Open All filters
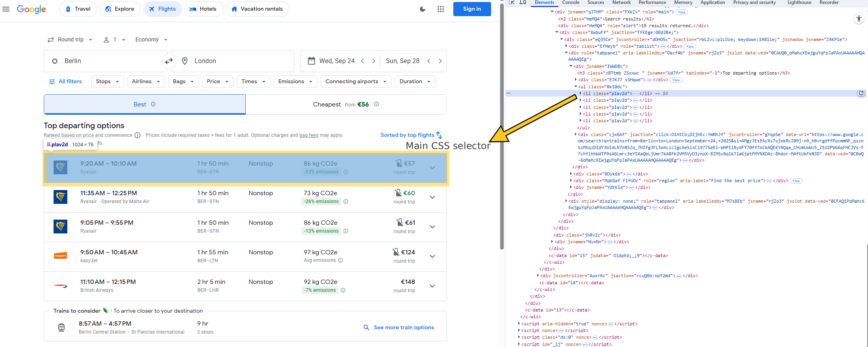Image resolution: width=868 pixels, height=347 pixels. [x=65, y=82]
